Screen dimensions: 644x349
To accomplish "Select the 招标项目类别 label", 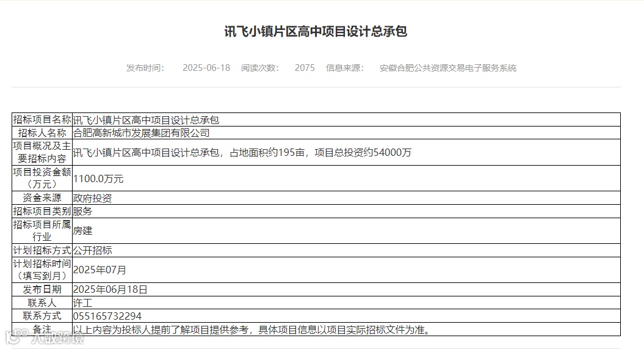I will click(42, 211).
